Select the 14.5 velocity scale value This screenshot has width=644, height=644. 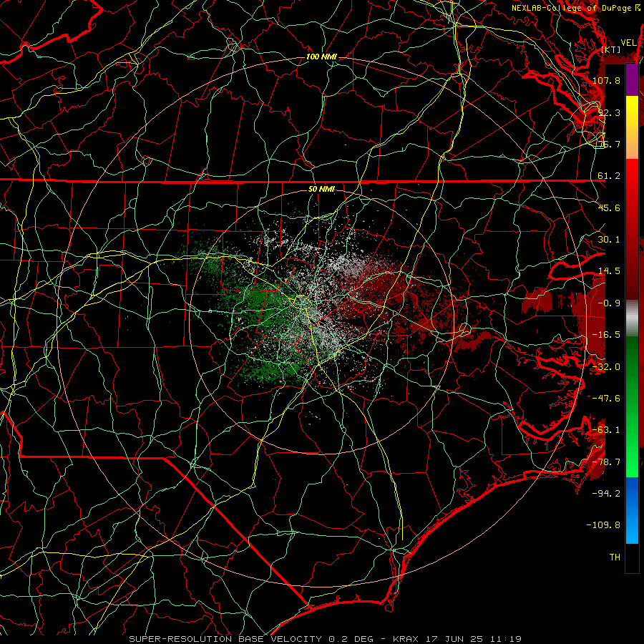click(609, 271)
